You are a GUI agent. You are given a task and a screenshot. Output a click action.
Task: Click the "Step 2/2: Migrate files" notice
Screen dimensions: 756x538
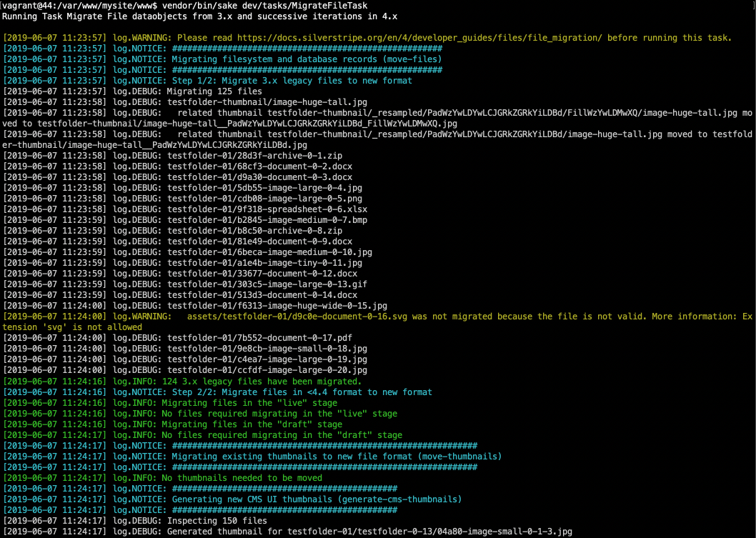pyautogui.click(x=302, y=392)
